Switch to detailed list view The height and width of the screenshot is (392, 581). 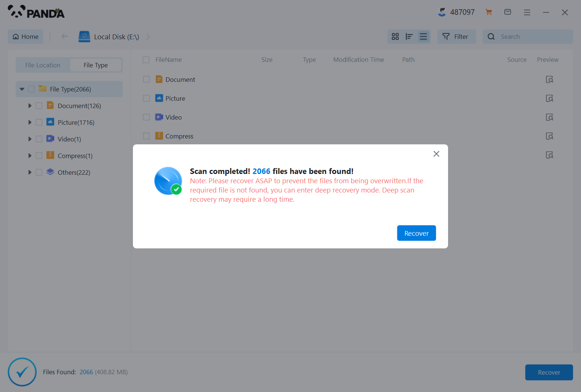(423, 37)
